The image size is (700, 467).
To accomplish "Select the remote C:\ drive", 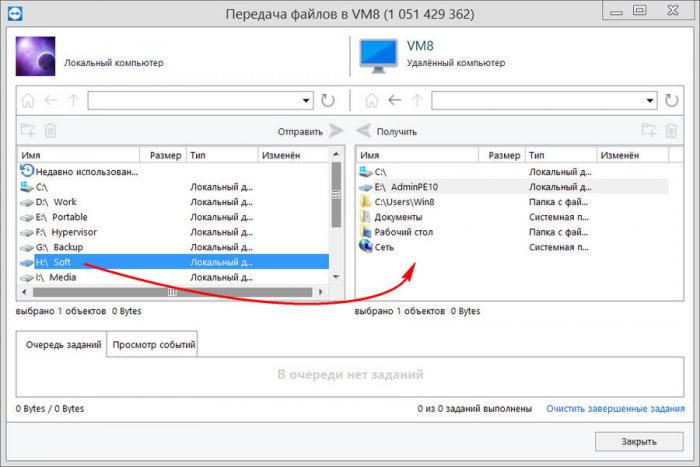I will coord(513,171).
